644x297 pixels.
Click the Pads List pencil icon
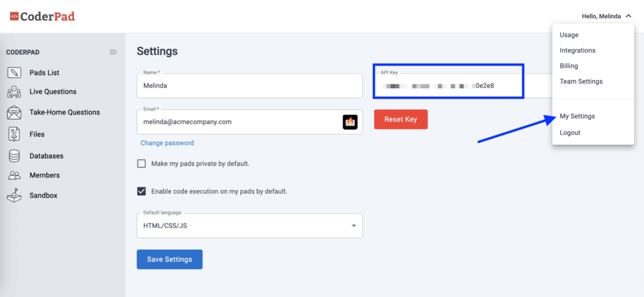click(14, 73)
